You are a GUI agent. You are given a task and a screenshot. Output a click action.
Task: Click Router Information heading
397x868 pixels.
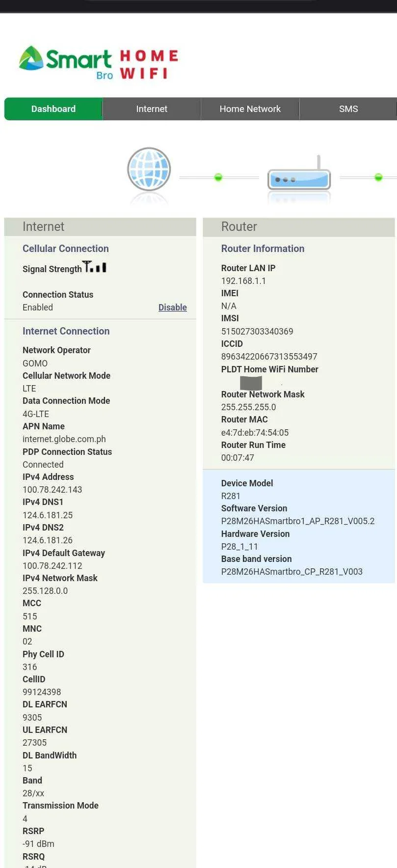tap(263, 249)
